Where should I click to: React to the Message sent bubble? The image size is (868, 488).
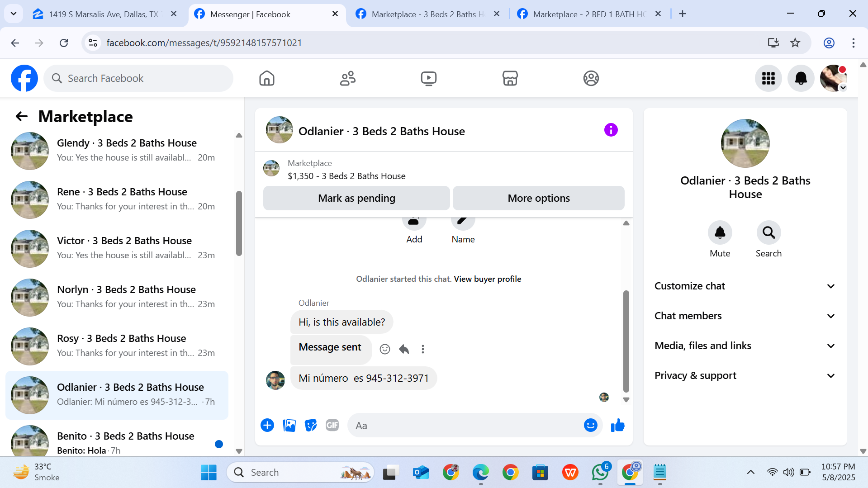pos(385,349)
